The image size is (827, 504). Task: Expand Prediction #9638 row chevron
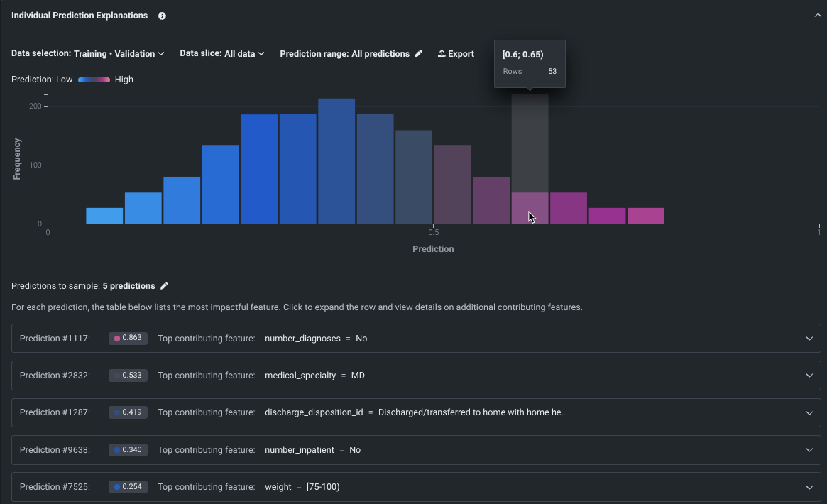pyautogui.click(x=809, y=450)
